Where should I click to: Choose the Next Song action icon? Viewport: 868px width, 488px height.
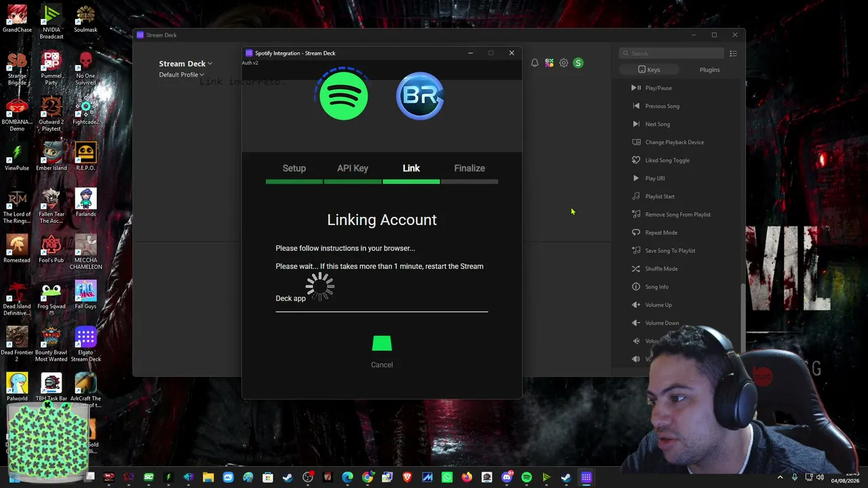pyautogui.click(x=635, y=124)
